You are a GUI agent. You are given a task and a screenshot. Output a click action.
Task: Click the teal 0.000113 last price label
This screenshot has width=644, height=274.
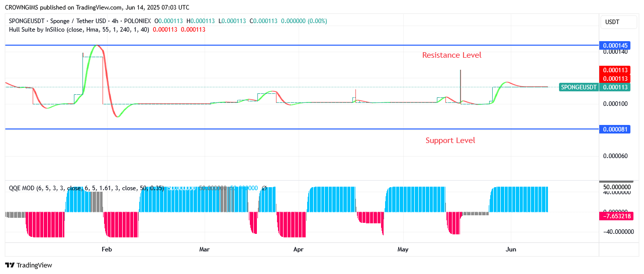pyautogui.click(x=615, y=87)
